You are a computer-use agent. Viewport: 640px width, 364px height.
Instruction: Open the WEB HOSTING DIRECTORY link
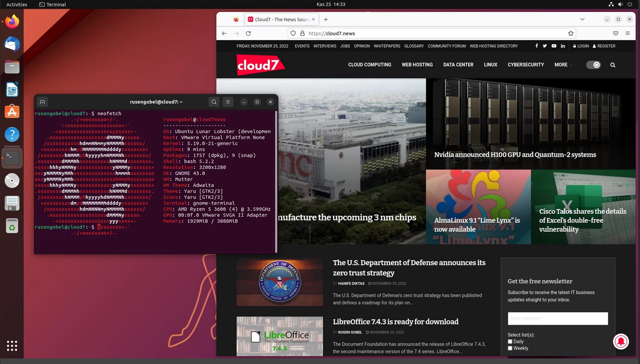click(x=494, y=46)
